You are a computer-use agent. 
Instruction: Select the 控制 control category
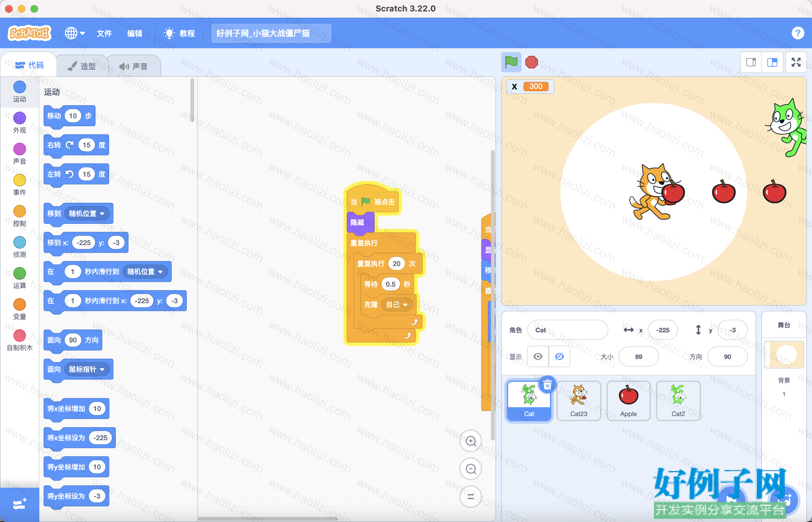click(20, 216)
